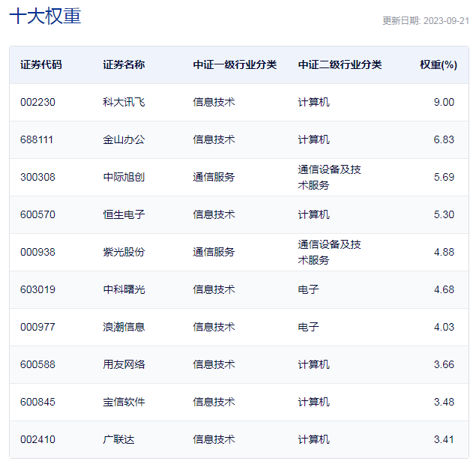Click the weight value 3.66
The height and width of the screenshot is (470, 476).
pyautogui.click(x=444, y=364)
